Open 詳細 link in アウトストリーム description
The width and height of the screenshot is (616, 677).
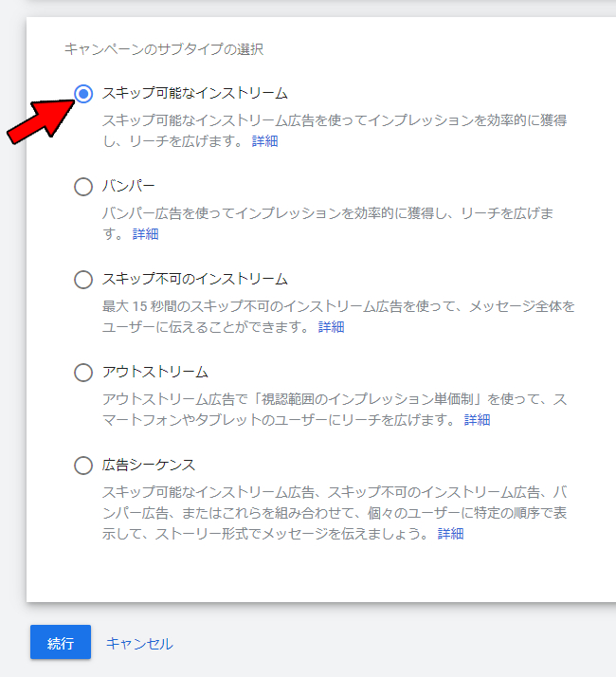pyautogui.click(x=477, y=420)
